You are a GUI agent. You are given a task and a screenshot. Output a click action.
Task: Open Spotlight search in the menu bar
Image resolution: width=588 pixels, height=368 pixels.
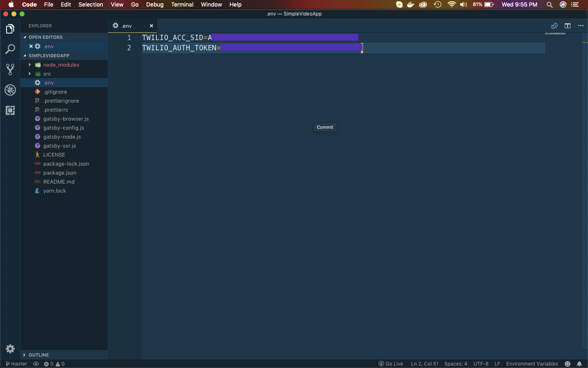tap(550, 4)
